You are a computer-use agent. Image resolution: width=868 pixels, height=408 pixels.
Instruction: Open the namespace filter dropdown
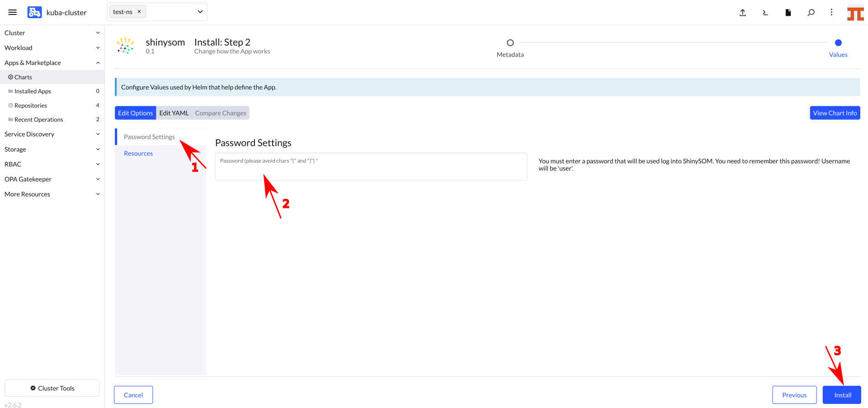tap(199, 12)
